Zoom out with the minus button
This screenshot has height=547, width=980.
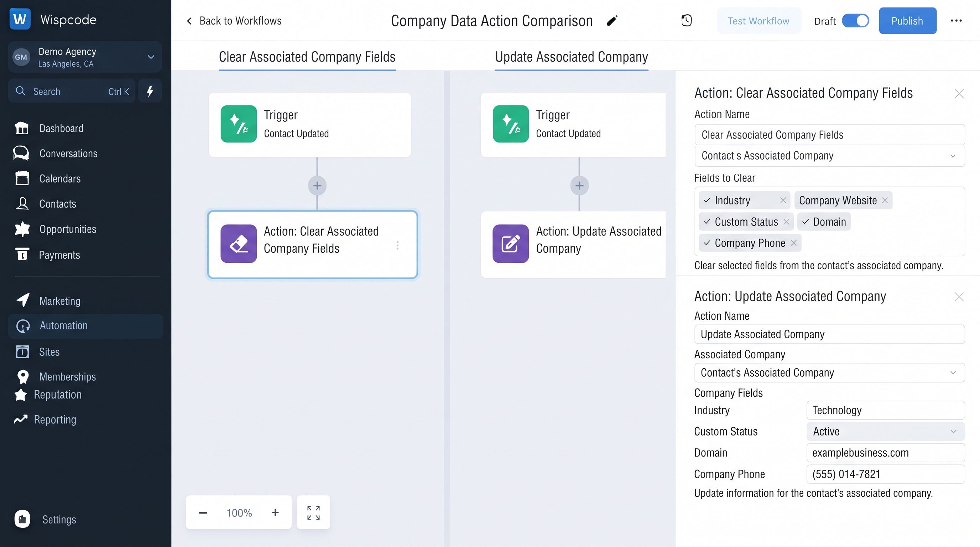click(203, 512)
